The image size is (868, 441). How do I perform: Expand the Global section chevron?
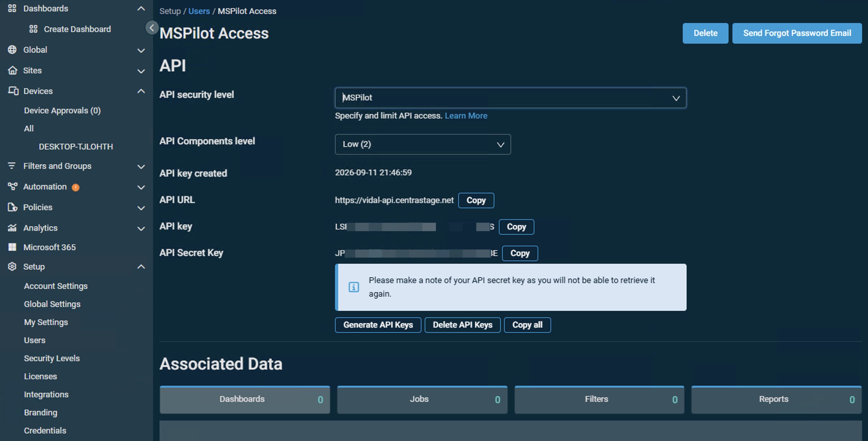[141, 51]
